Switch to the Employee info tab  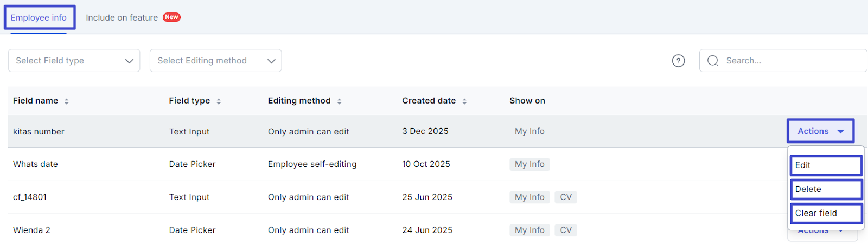pos(39,18)
